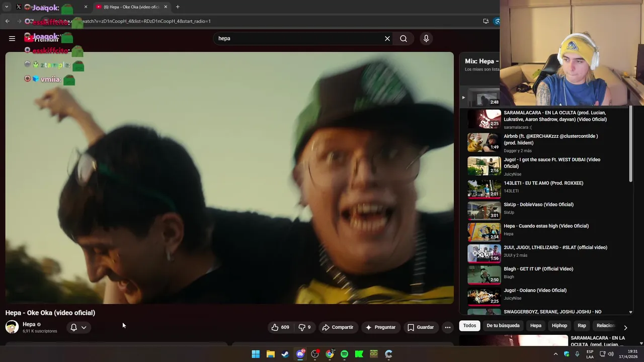Click the video title 'Hepa - Oke Oka (video oficial)'
The image size is (644, 362).
50,313
